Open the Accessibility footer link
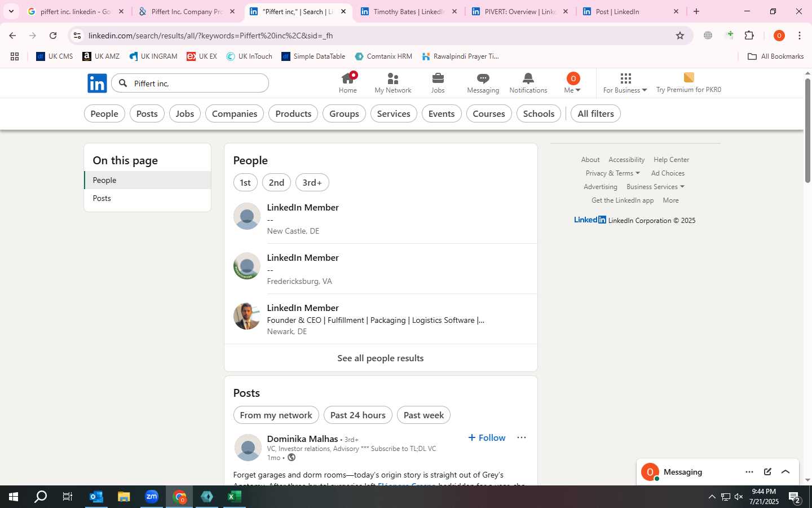The width and height of the screenshot is (812, 508). coord(626,160)
